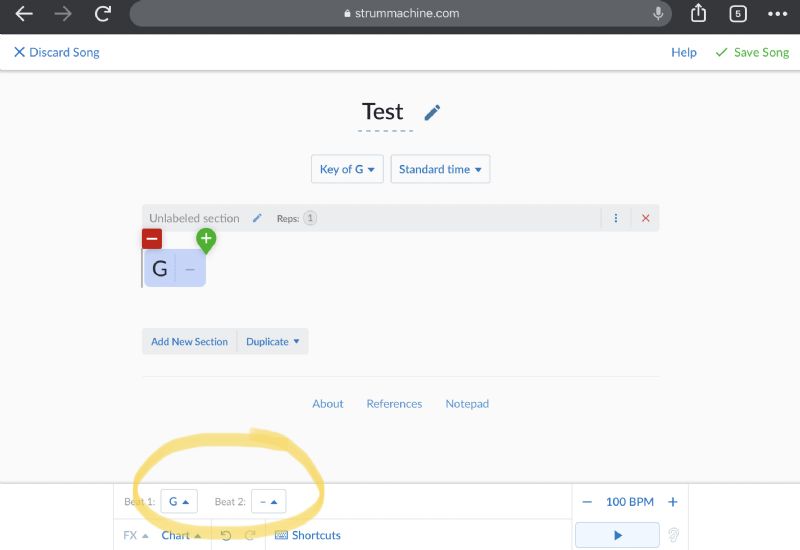Screen dimensions: 800x550
Task: Click Add New Section
Action: [189, 341]
